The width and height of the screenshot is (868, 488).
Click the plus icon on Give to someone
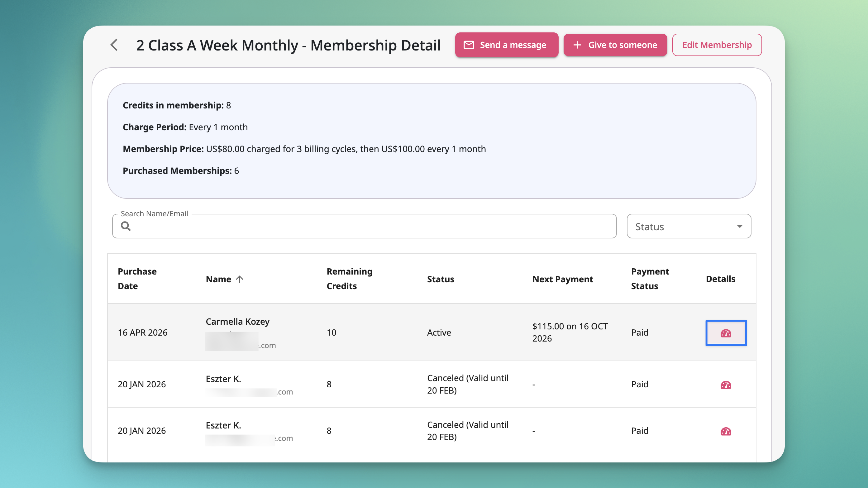tap(577, 45)
